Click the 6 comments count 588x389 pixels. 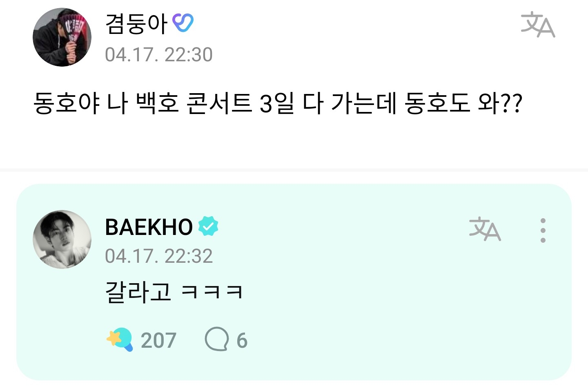coord(242,340)
